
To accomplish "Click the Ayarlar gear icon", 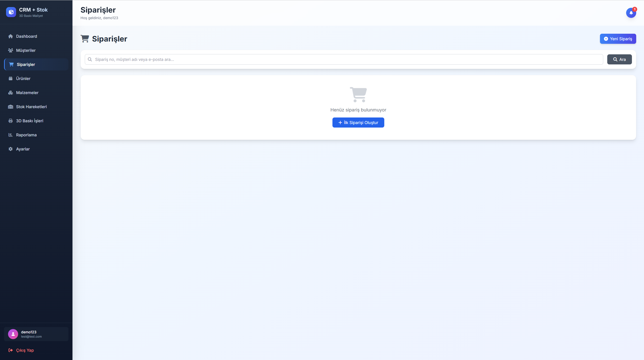I will tap(11, 149).
